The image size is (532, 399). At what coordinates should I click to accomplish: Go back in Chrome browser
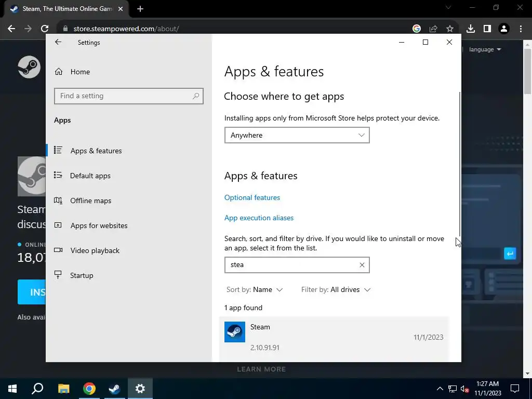(x=11, y=29)
